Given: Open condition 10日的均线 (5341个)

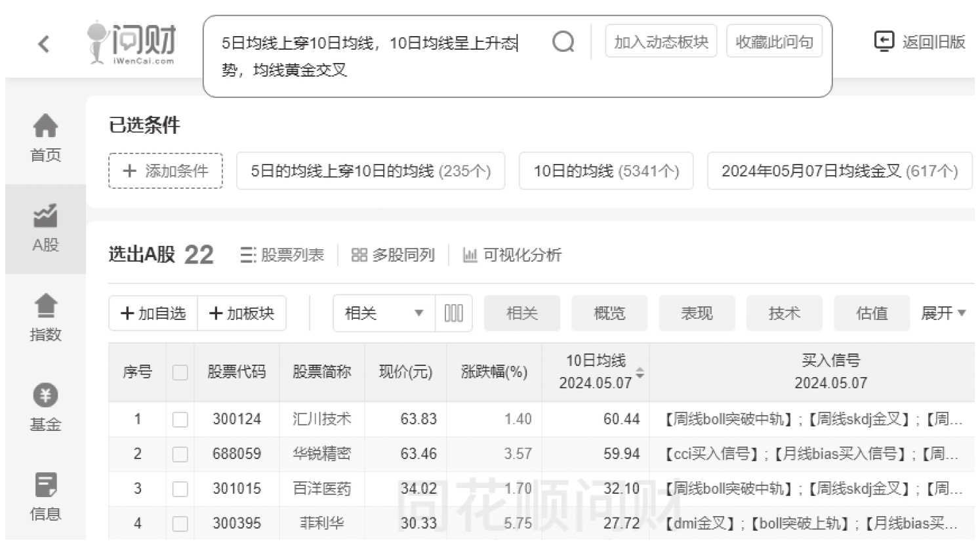Looking at the screenshot, I should [x=606, y=171].
